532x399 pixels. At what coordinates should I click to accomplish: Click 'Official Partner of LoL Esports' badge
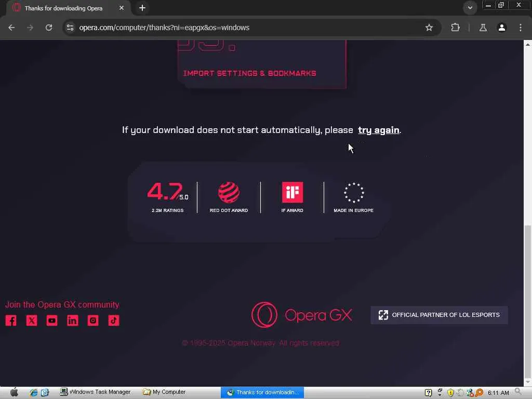click(439, 315)
